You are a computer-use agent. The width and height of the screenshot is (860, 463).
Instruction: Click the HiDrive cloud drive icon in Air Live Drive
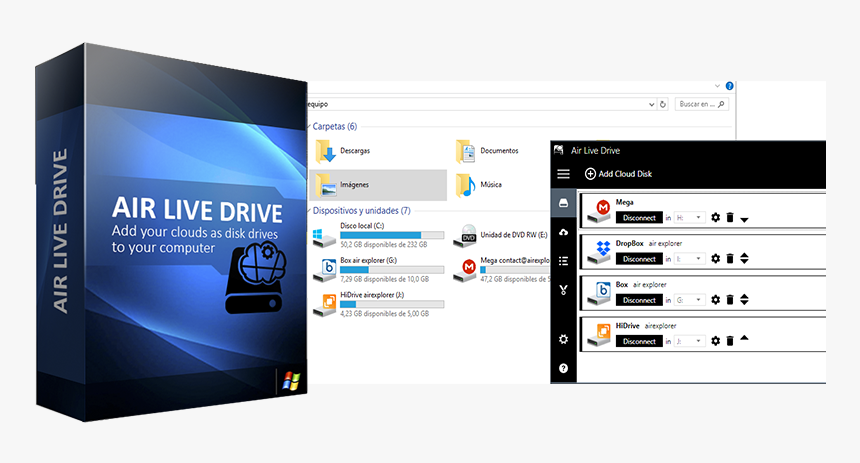pyautogui.click(x=598, y=335)
